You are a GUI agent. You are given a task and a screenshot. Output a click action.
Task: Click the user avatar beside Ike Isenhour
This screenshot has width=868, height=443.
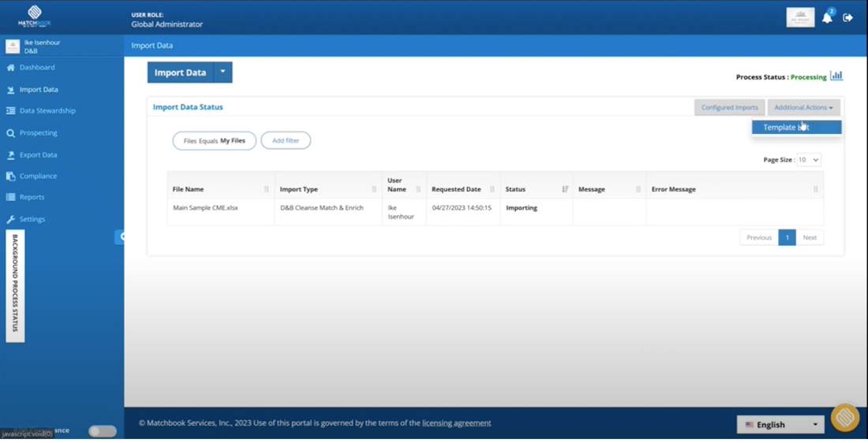pyautogui.click(x=13, y=47)
